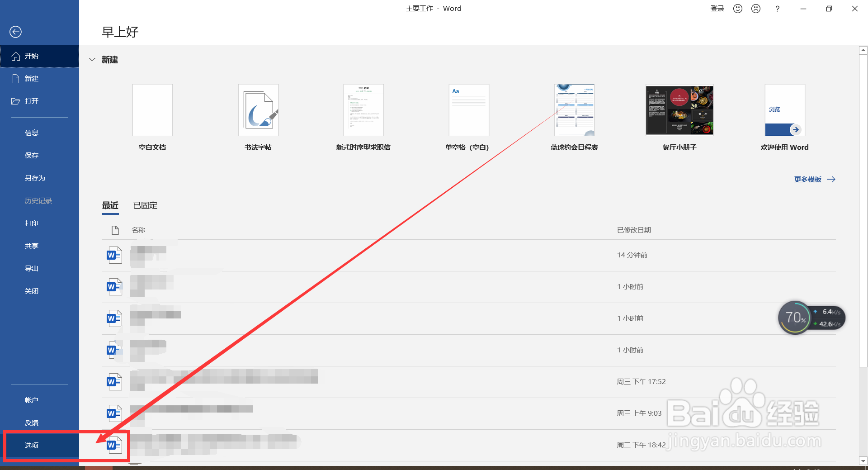
Task: Select 新建 in the left sidebar
Action: pyautogui.click(x=39, y=79)
